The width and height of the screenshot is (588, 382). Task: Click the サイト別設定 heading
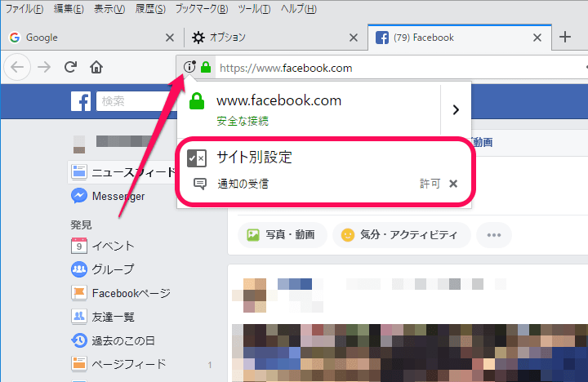tap(255, 158)
